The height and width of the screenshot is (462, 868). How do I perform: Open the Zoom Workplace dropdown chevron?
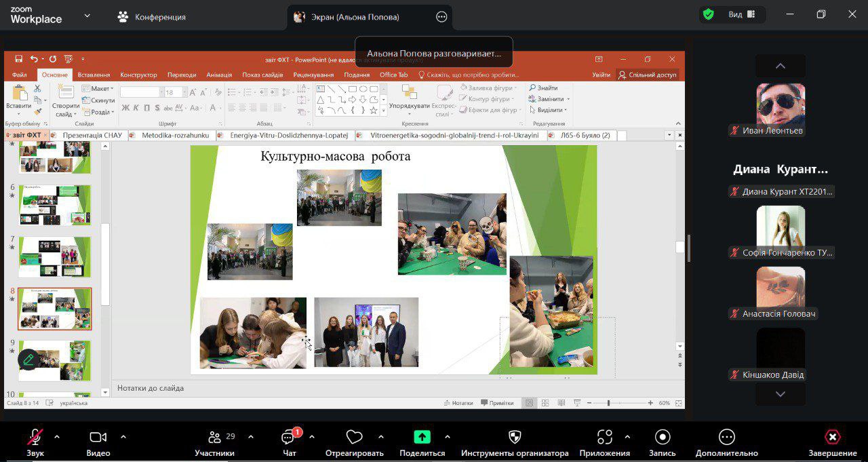87,16
